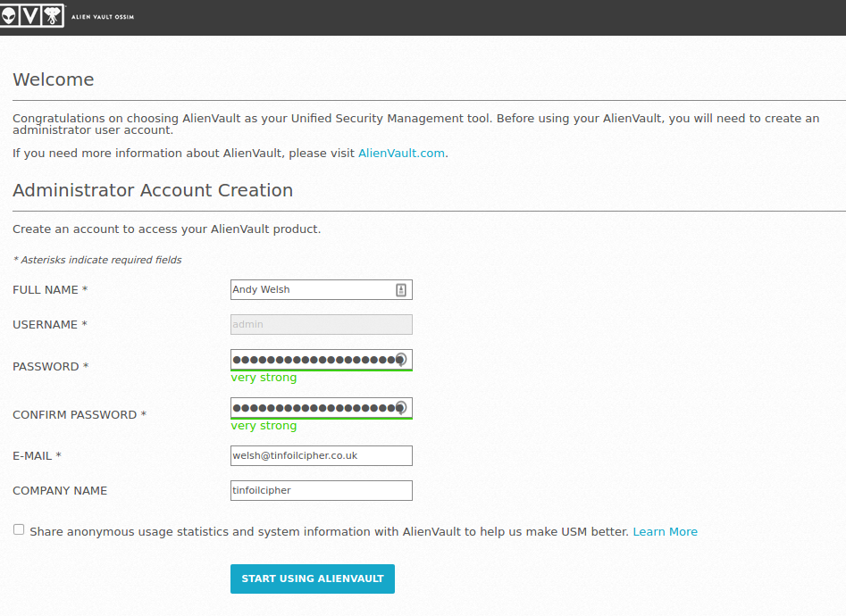Screen dimensions: 846x616
Task: Click the ALIEN VAULT OSSIM header text
Action: click(103, 17)
